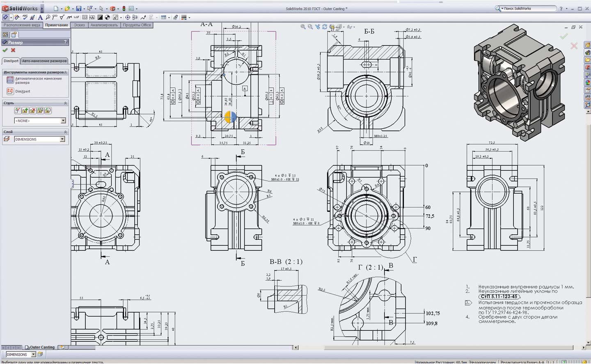Screen dimensions: 591x364
Task: Click the Rebuild traffic light icon
Action: [124, 8]
